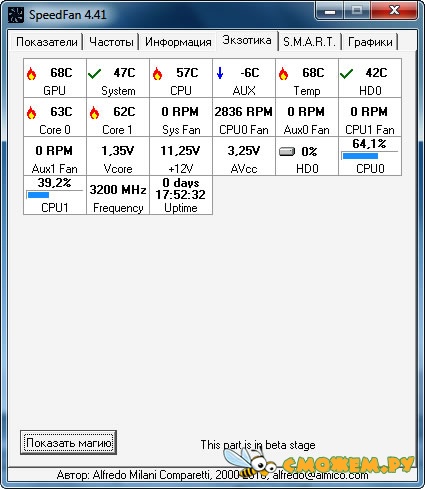Close the SpeedFan window
Image resolution: width=425 pixels, height=489 pixels.
[x=394, y=12]
